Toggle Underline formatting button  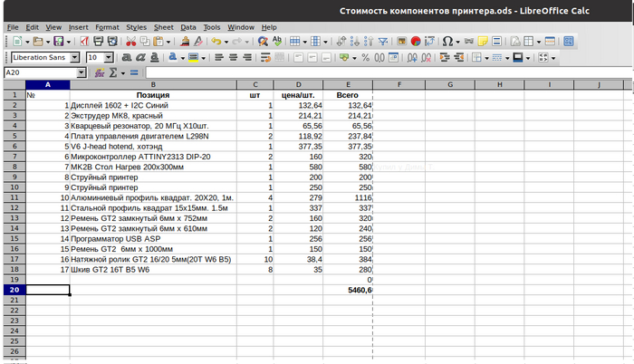click(x=155, y=57)
